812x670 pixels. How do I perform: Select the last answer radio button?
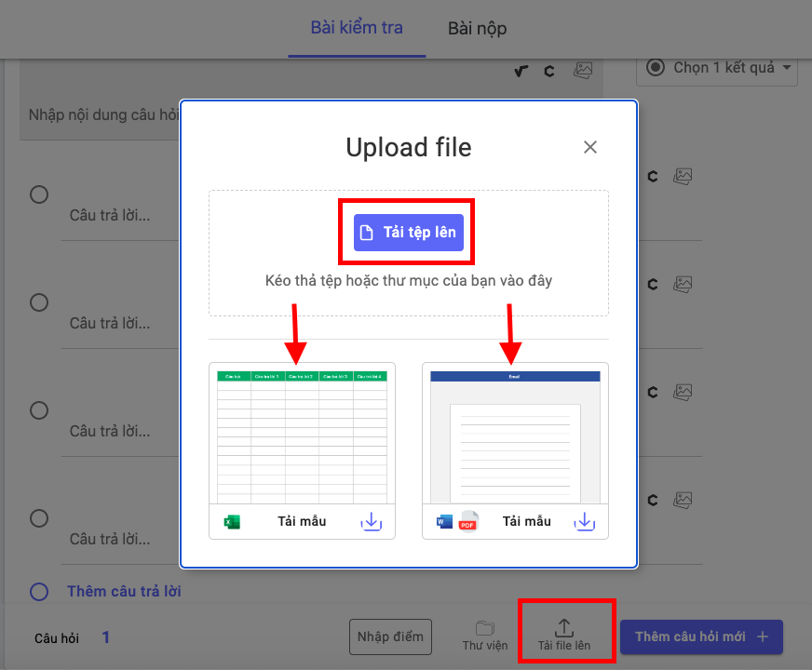39,517
